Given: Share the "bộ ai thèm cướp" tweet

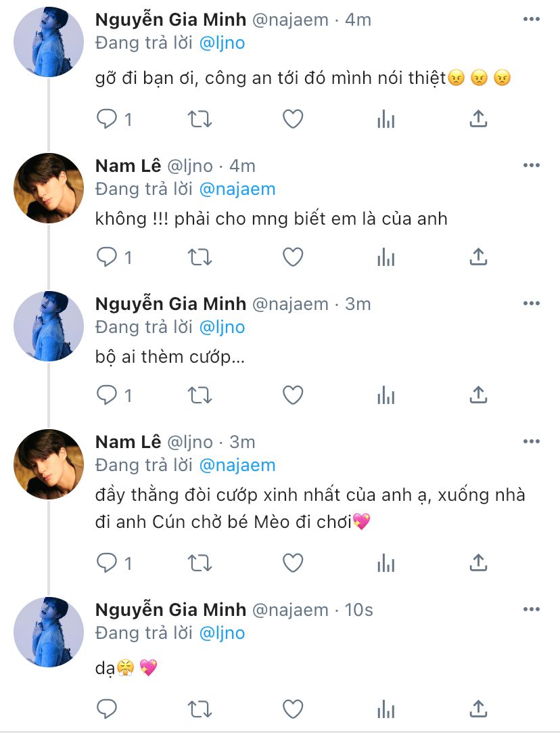Looking at the screenshot, I should [478, 395].
